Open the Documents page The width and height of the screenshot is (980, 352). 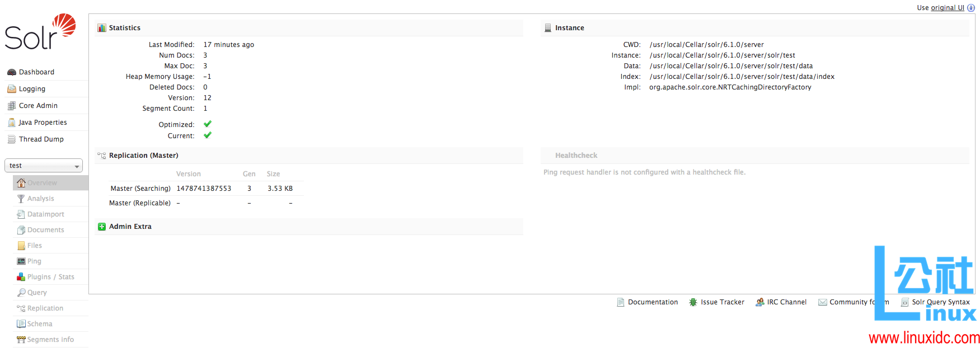[46, 230]
